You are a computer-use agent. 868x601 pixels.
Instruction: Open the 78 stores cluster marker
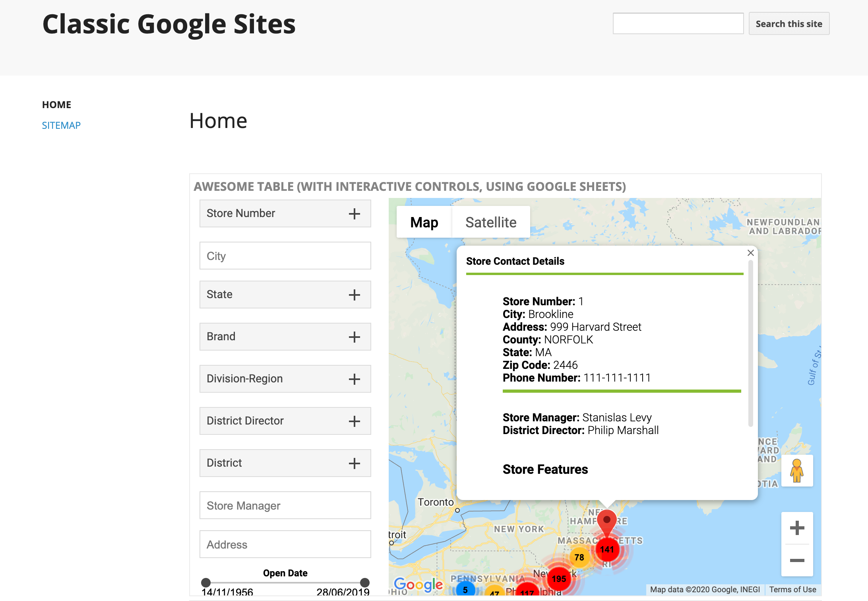point(579,557)
